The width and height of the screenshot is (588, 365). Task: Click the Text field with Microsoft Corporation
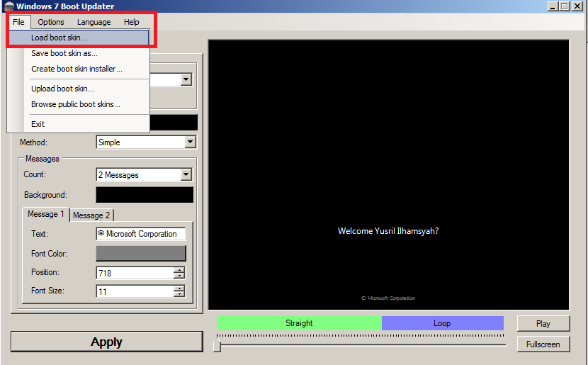coord(141,234)
